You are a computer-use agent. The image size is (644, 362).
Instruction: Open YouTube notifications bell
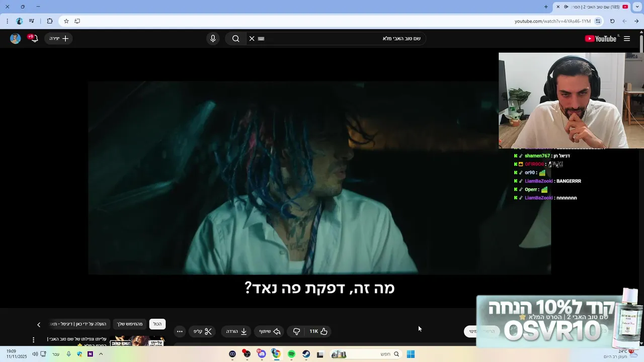click(34, 39)
